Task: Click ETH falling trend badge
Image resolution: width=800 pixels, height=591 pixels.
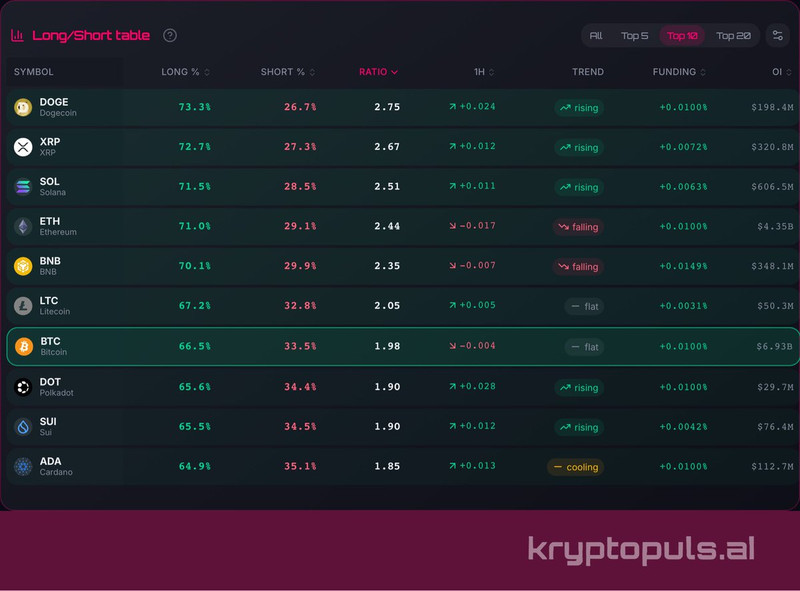Action: click(x=578, y=227)
